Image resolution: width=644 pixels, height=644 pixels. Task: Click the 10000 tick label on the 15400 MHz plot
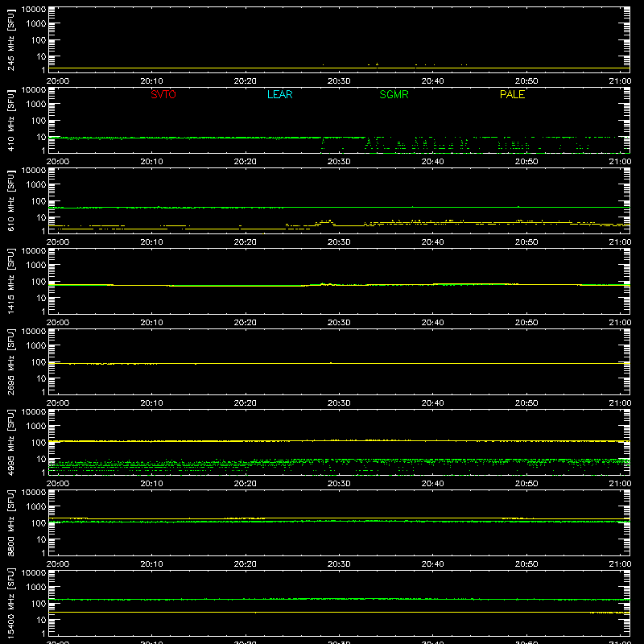click(x=34, y=573)
